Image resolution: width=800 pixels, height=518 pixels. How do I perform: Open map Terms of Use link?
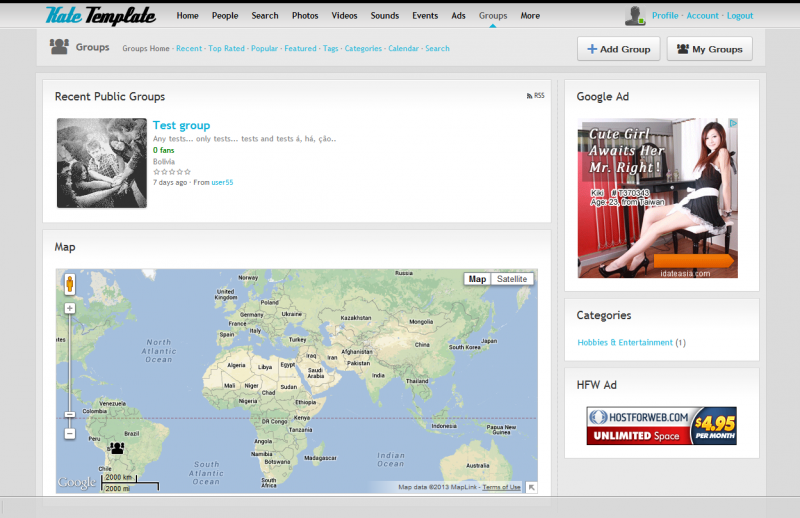501,487
